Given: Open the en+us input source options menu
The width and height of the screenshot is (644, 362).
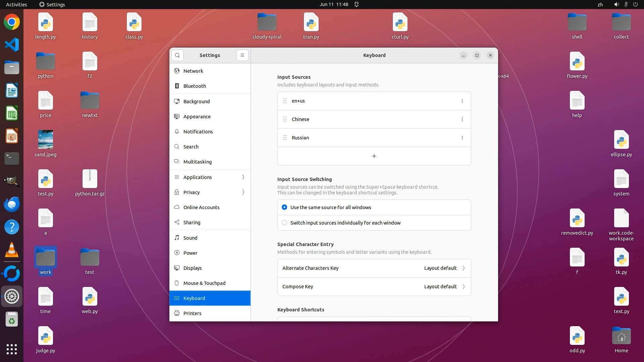Looking at the screenshot, I should [462, 101].
